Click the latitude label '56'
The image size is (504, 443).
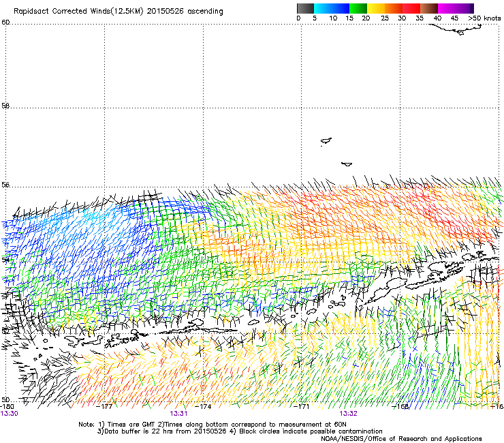[x=5, y=185]
